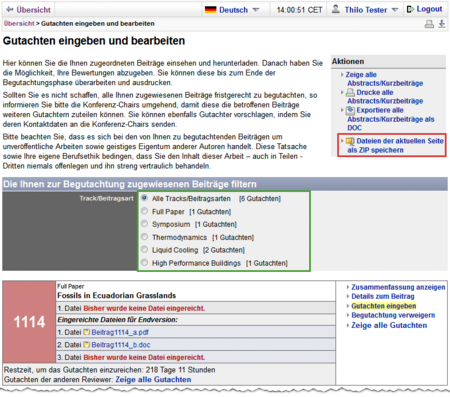Click the Aktionen panel heading

click(x=348, y=61)
